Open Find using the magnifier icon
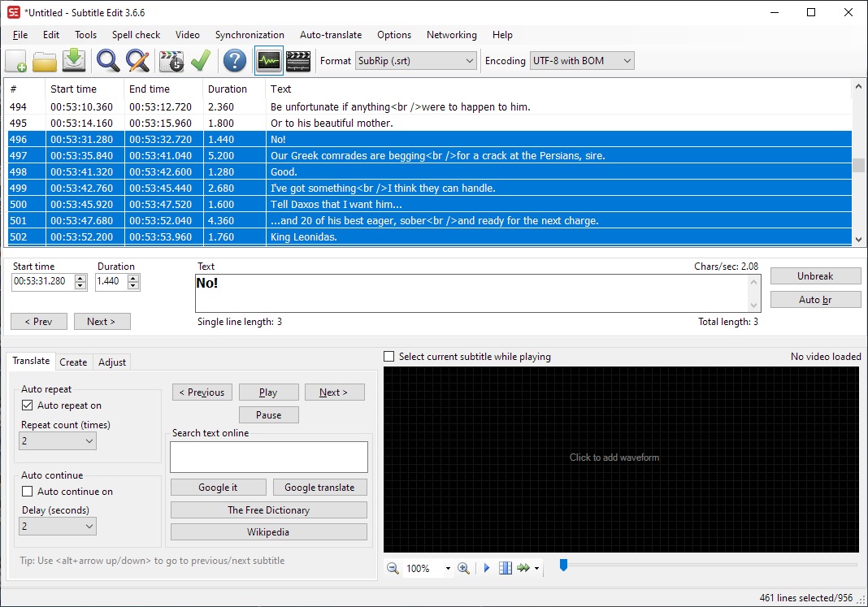Screen dimensions: 868x607 [x=108, y=61]
